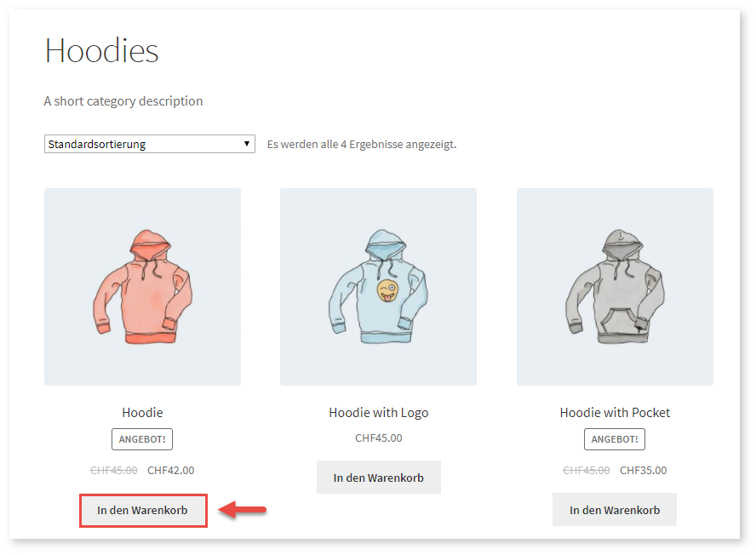Click the 'Hoodie with Logo' title link
Image resolution: width=756 pixels, height=555 pixels.
[379, 413]
